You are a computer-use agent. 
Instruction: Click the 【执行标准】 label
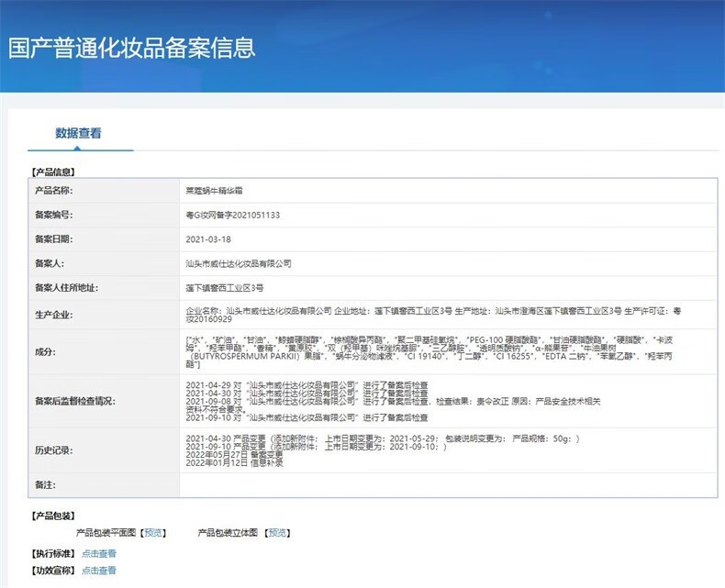(x=53, y=553)
